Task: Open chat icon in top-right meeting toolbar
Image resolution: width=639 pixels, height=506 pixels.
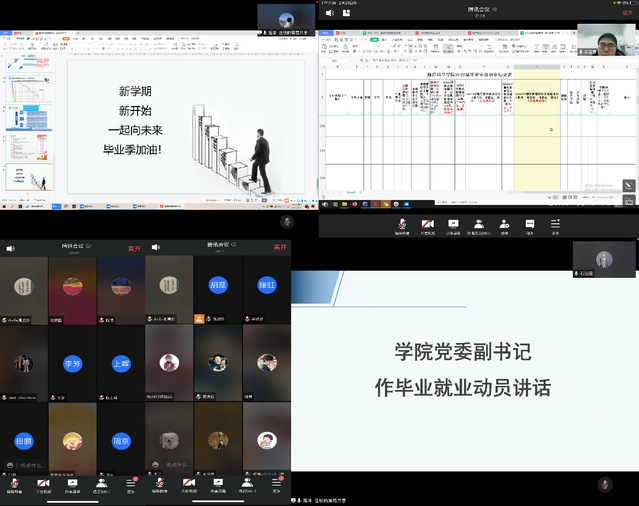Action: 530,223
